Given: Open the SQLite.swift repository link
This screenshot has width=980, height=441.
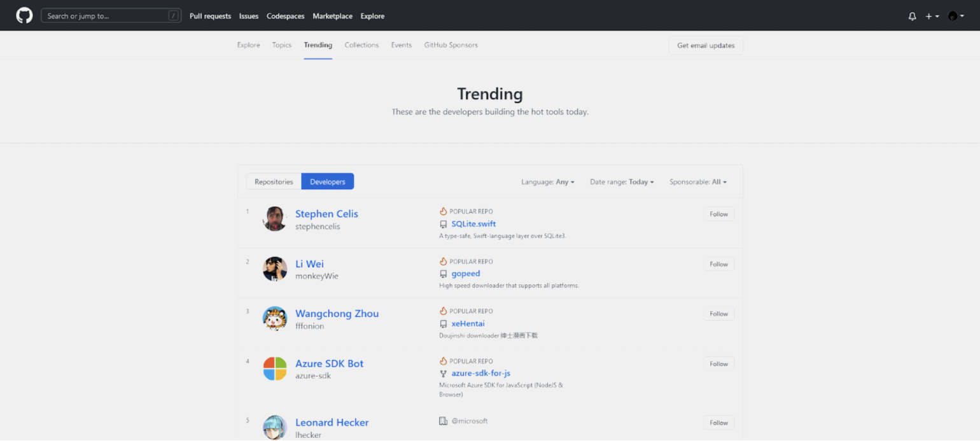Looking at the screenshot, I should 473,224.
